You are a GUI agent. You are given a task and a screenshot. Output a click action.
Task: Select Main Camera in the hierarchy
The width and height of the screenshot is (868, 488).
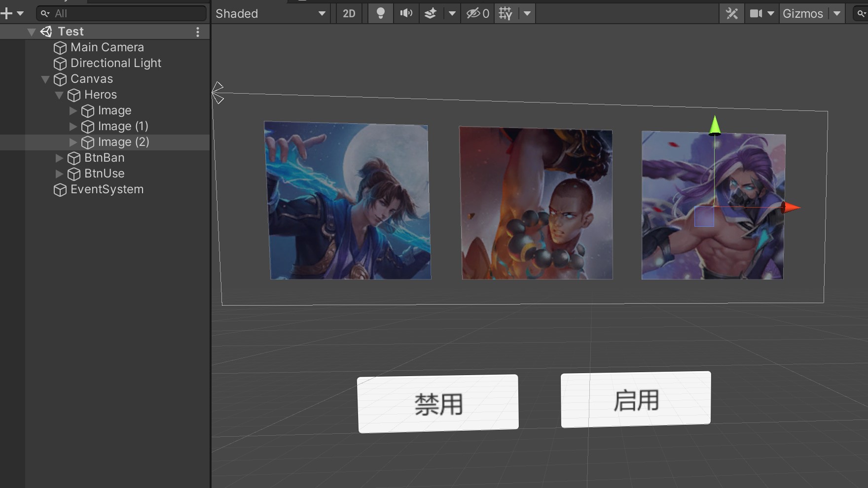tap(107, 47)
